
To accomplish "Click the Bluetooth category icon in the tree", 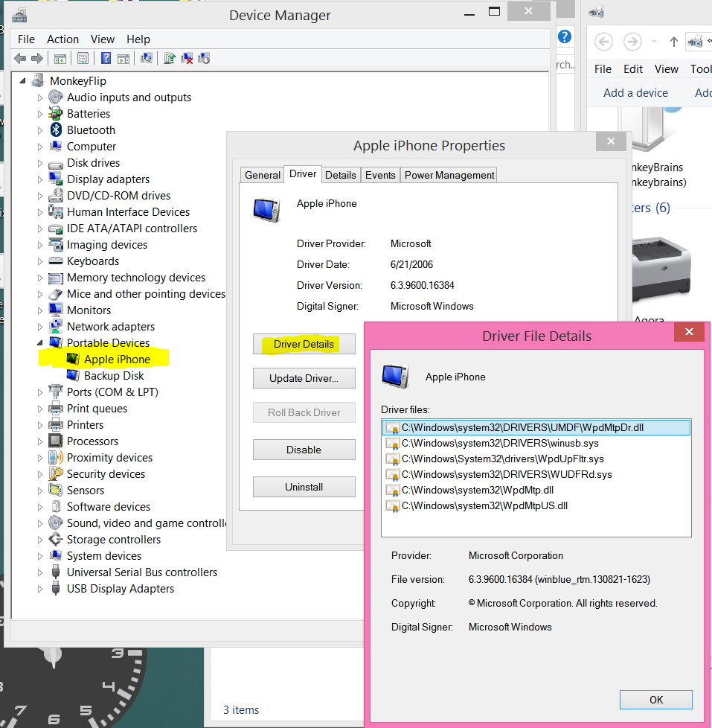I will coord(56,130).
